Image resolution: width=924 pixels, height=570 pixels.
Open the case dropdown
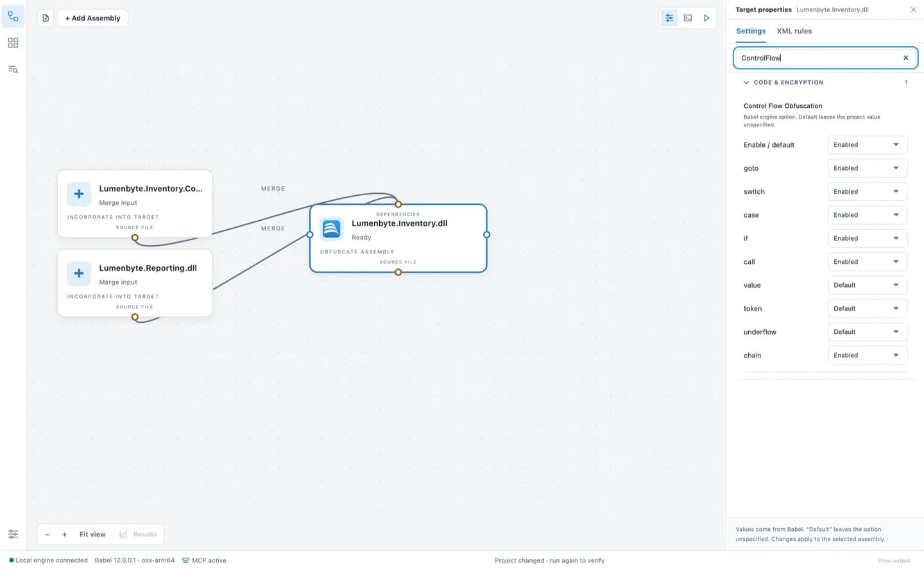[867, 215]
